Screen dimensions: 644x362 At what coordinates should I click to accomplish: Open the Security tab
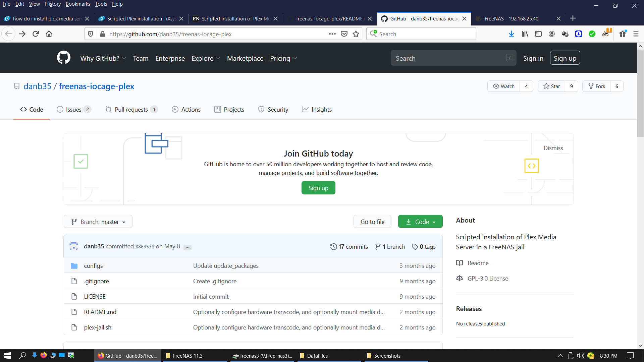pyautogui.click(x=273, y=110)
